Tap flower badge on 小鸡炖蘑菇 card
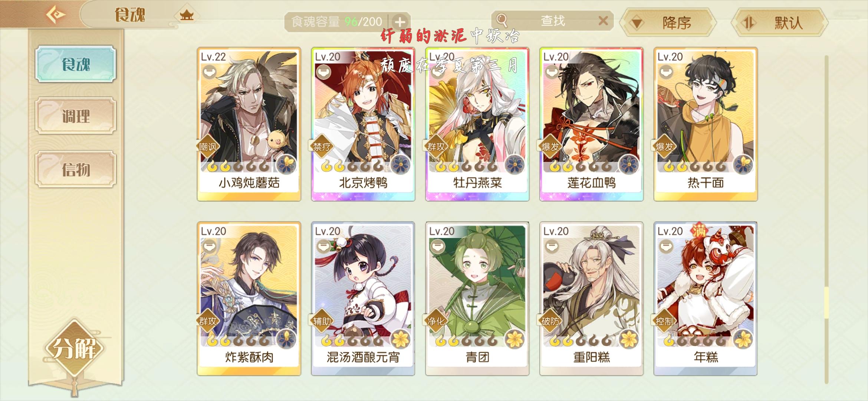Viewport: 868px width, 401px height. click(287, 164)
